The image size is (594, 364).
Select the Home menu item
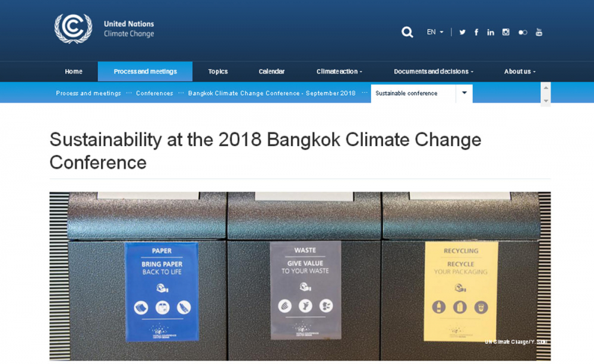[x=73, y=71]
